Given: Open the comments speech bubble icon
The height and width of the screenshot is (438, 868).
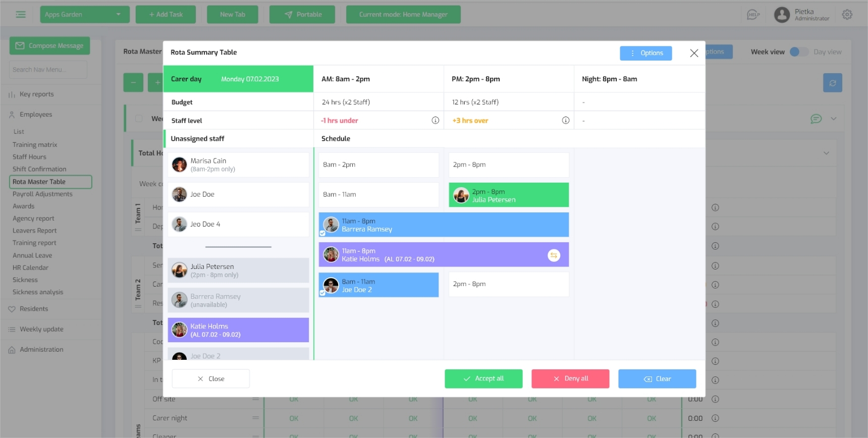Looking at the screenshot, I should point(816,119).
